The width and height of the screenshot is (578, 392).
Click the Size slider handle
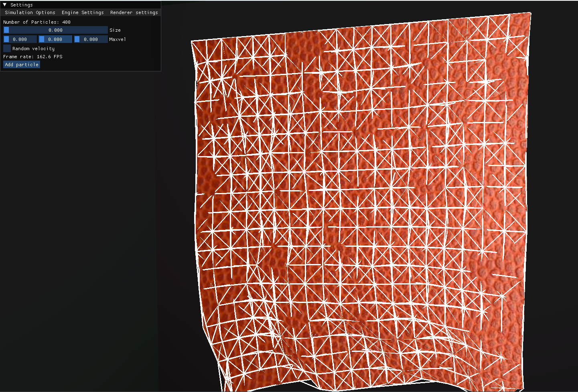[7, 30]
